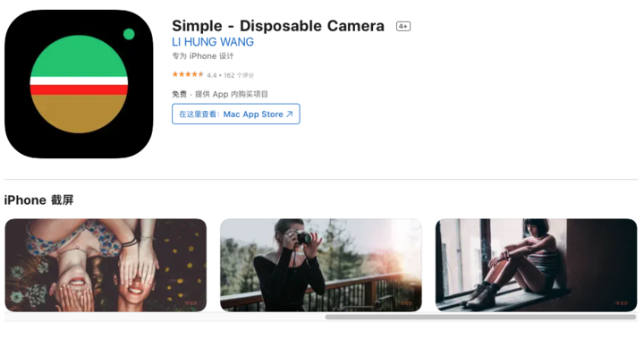
Task: Open screenshot of girls covering their eyes
Action: (106, 265)
